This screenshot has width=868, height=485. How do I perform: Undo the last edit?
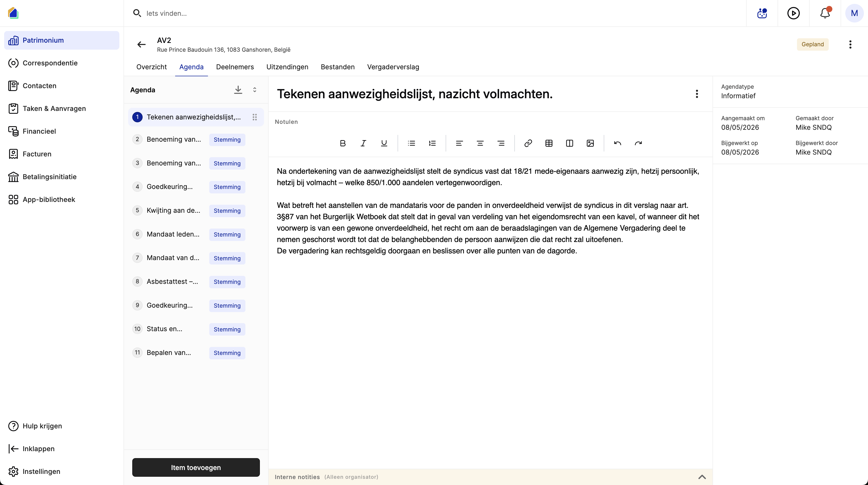tap(617, 143)
